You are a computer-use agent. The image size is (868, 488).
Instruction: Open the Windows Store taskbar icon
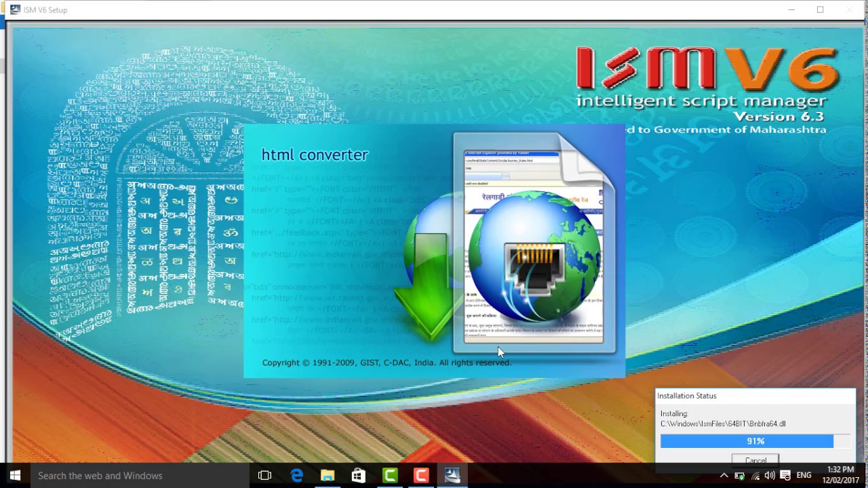coord(359,476)
